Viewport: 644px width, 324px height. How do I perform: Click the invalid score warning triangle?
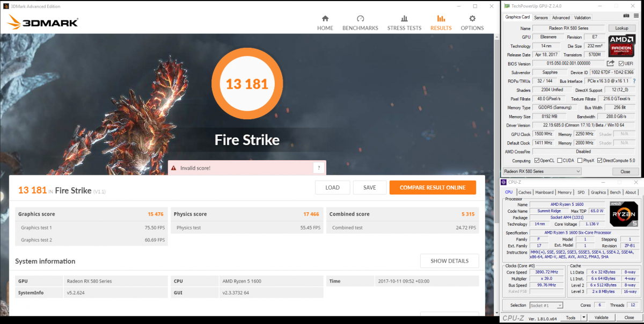tap(173, 168)
